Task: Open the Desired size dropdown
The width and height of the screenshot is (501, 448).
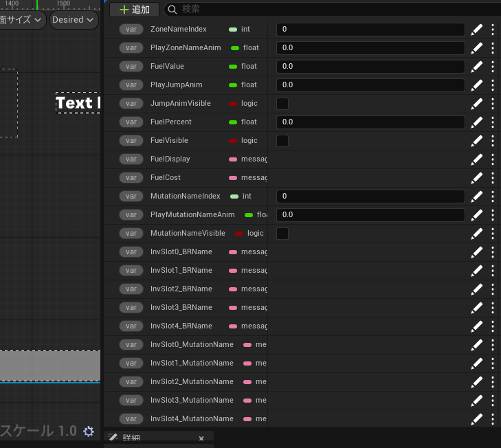Action: click(74, 20)
